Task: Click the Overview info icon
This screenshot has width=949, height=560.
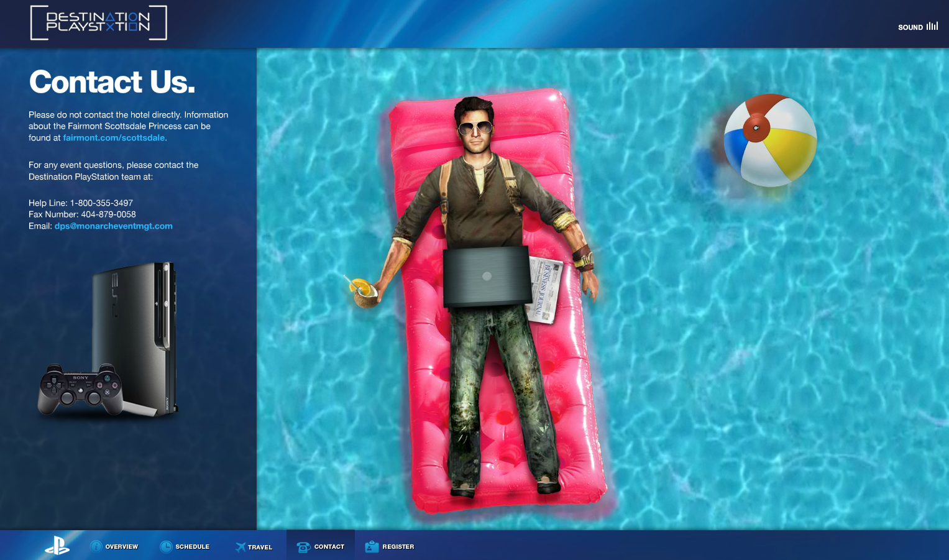Action: (x=96, y=546)
